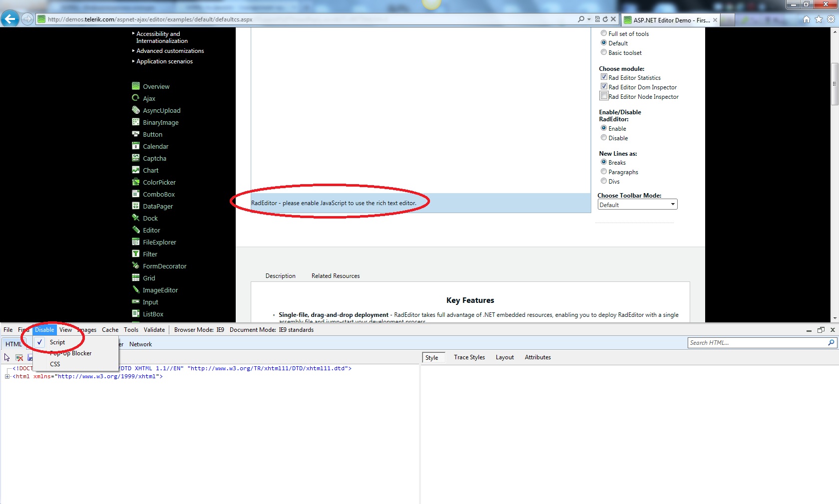The width and height of the screenshot is (839, 504).
Task: Click the ColorPicker icon in sidebar
Action: [136, 182]
